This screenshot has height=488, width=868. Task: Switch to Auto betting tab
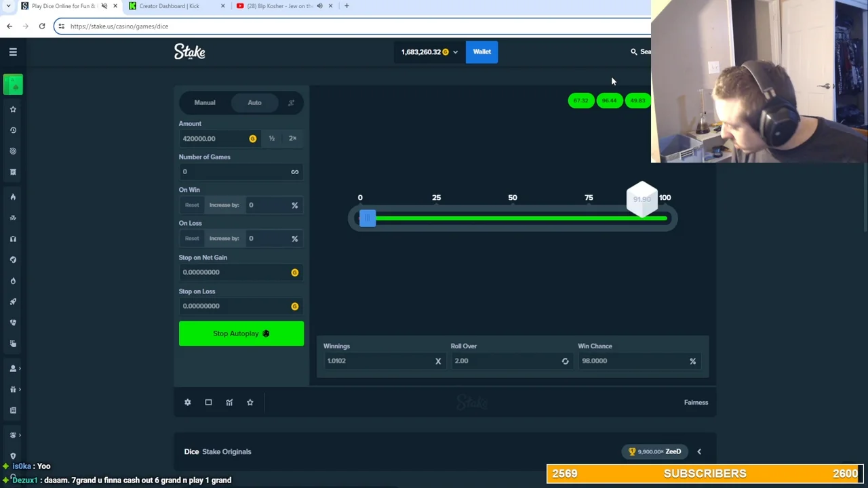pos(254,103)
